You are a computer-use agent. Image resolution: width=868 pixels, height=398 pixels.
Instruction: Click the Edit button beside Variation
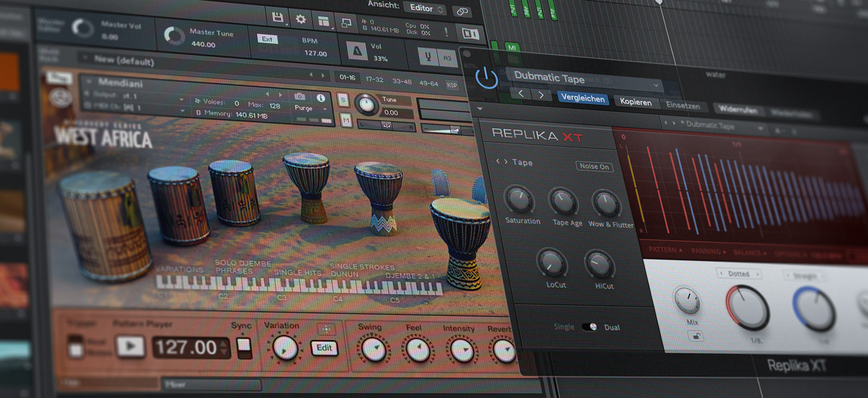pos(324,347)
